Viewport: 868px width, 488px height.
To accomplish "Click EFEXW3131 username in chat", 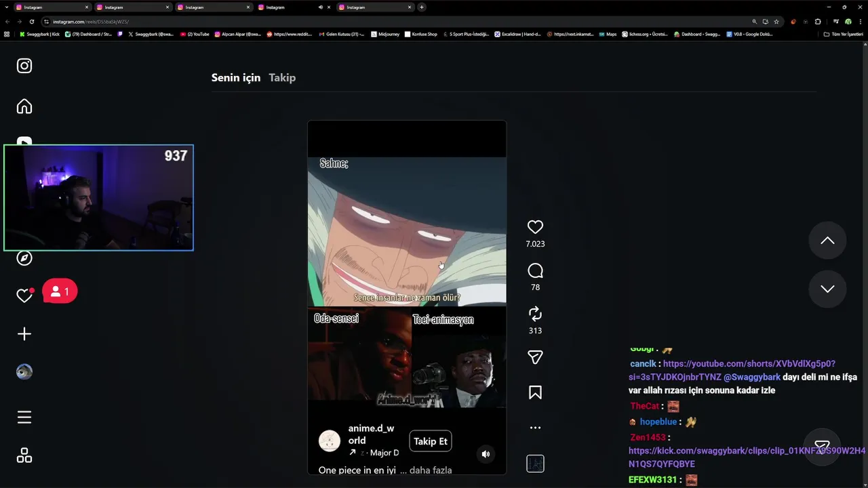I will coord(652,480).
